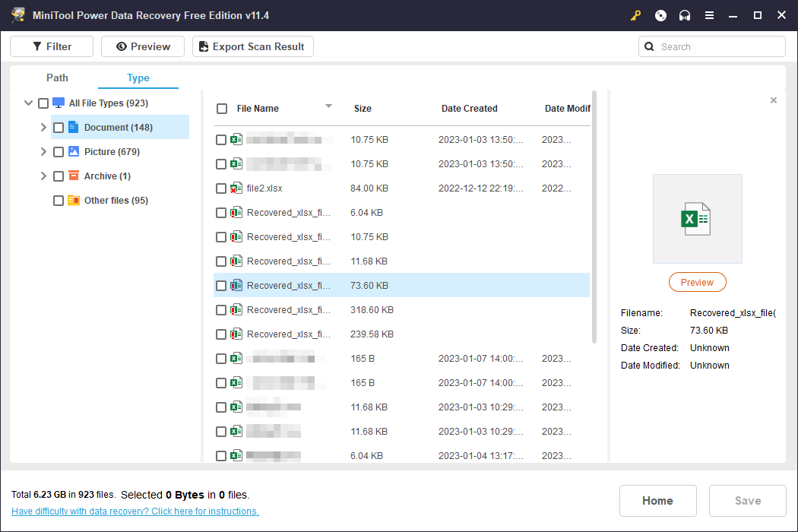Click the Archive category icon
Viewport: 798px width, 532px height.
(x=74, y=176)
